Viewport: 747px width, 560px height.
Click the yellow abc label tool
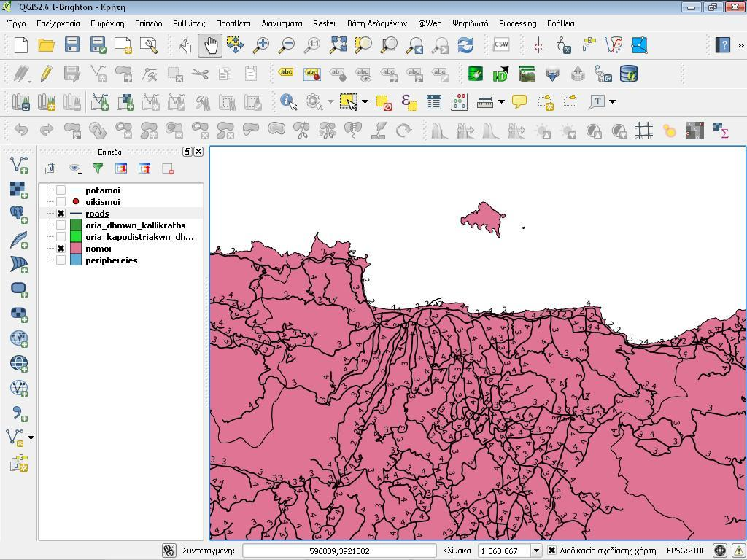click(x=286, y=72)
